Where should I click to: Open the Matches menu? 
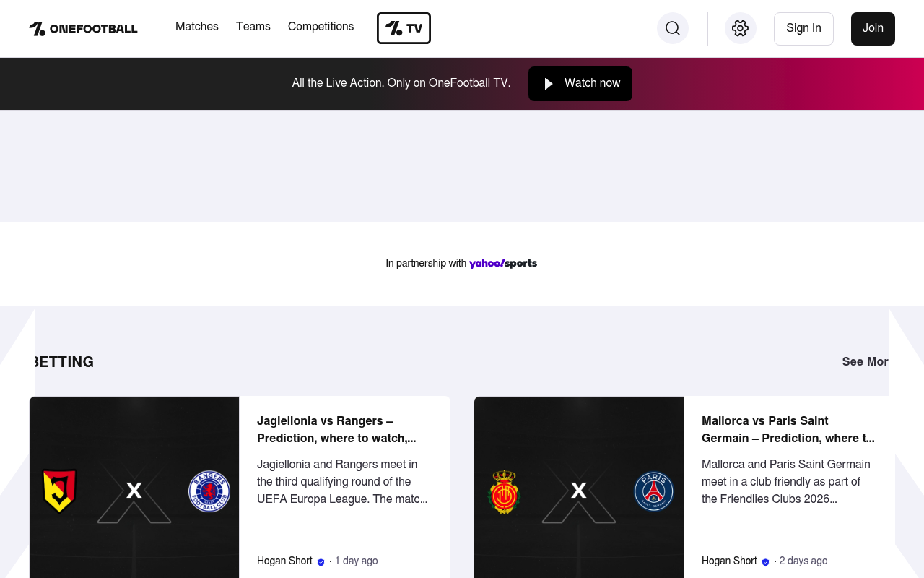pyautogui.click(x=197, y=27)
